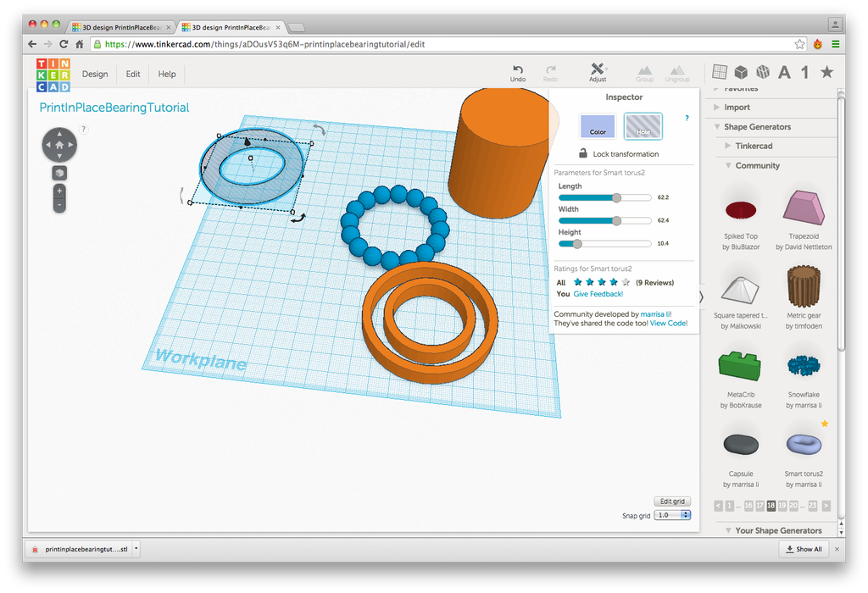Open the download item dropdown arrow
This screenshot has height=593, width=868.
tap(136, 549)
